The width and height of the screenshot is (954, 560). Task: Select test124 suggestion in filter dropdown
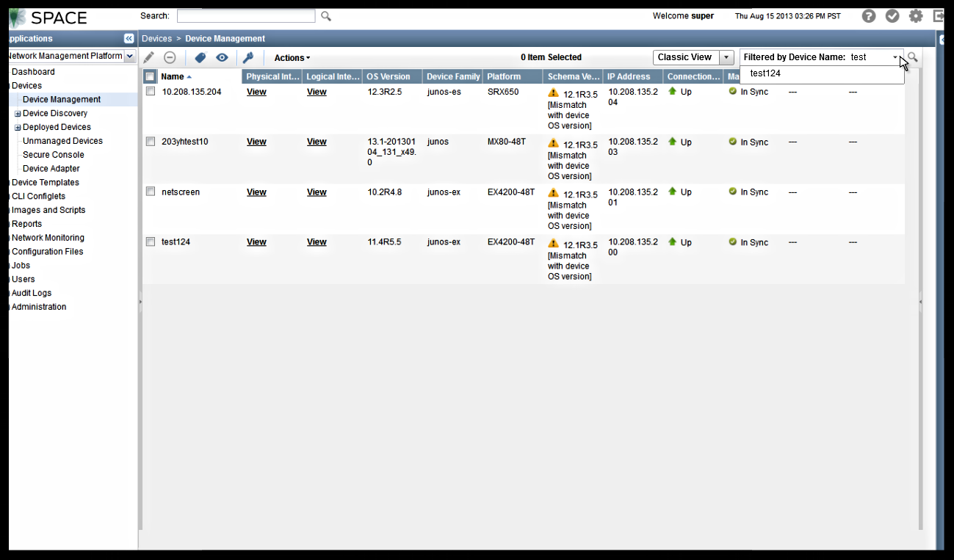tap(765, 73)
